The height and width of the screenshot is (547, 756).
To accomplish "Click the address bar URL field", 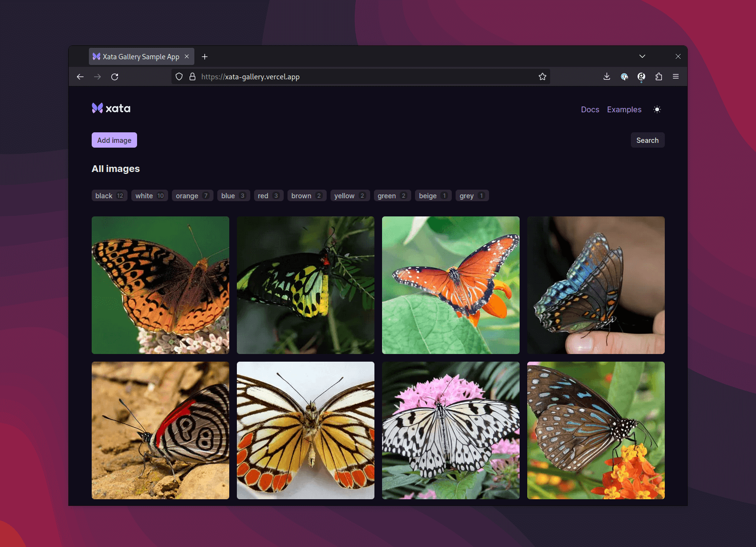I will coord(361,76).
